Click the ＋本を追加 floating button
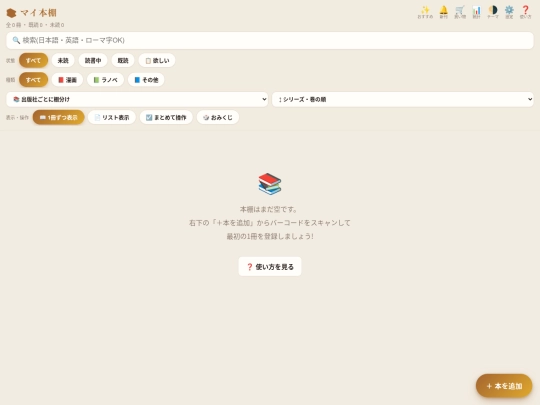Viewport: 540px width, 405px height. [504, 386]
